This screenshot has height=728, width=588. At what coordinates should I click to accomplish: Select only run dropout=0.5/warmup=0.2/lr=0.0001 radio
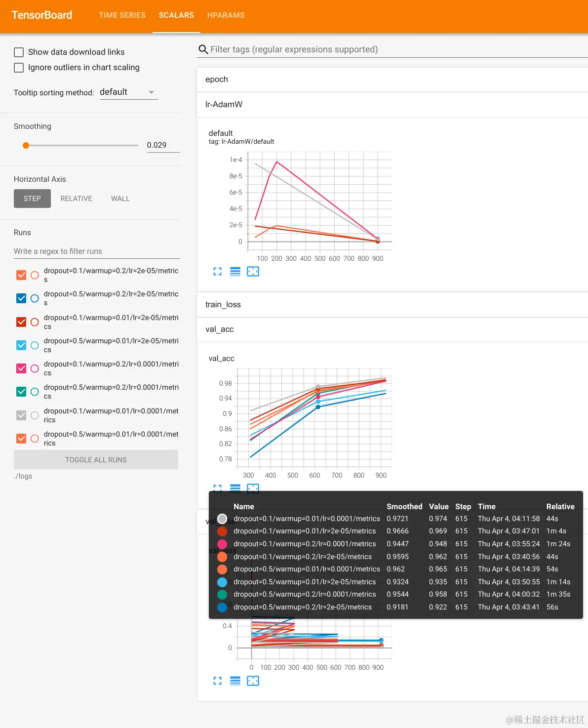tap(35, 392)
